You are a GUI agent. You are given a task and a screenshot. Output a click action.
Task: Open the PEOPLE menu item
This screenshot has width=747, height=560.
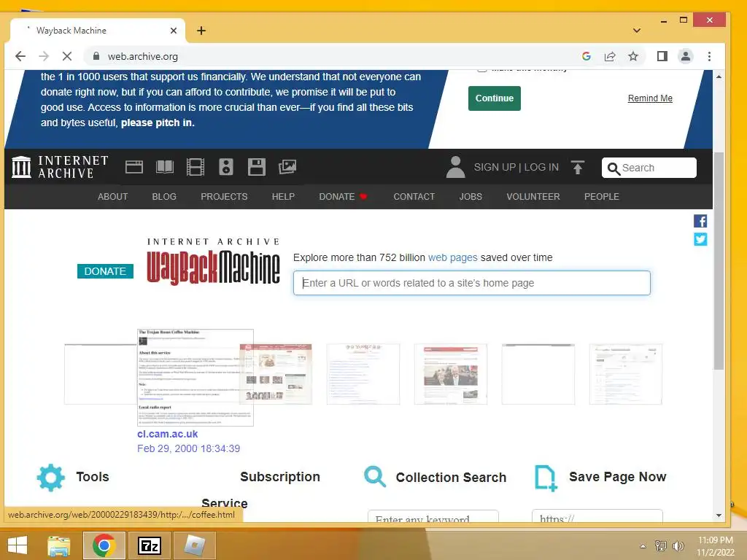pyautogui.click(x=602, y=197)
